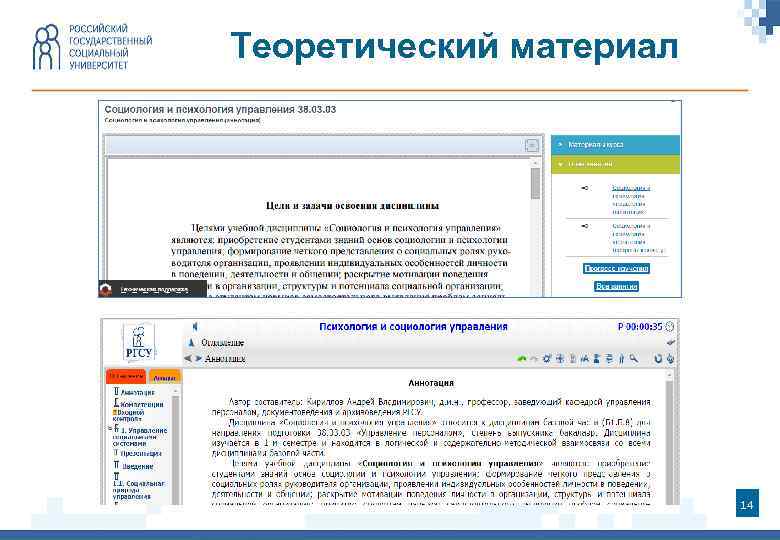Collapse the green panel header section
Screen dimensions: 780x540
pos(615,164)
